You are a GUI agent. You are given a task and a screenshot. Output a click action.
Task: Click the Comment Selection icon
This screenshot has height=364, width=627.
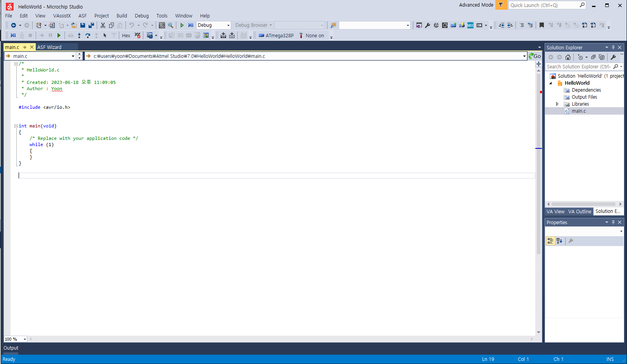coord(522,25)
